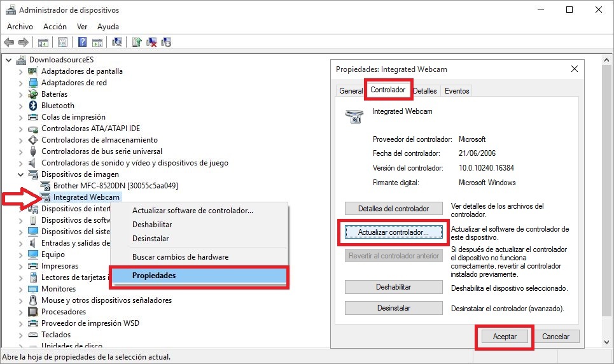Expand the Bluetooth node
This screenshot has width=614, height=364.
point(21,106)
